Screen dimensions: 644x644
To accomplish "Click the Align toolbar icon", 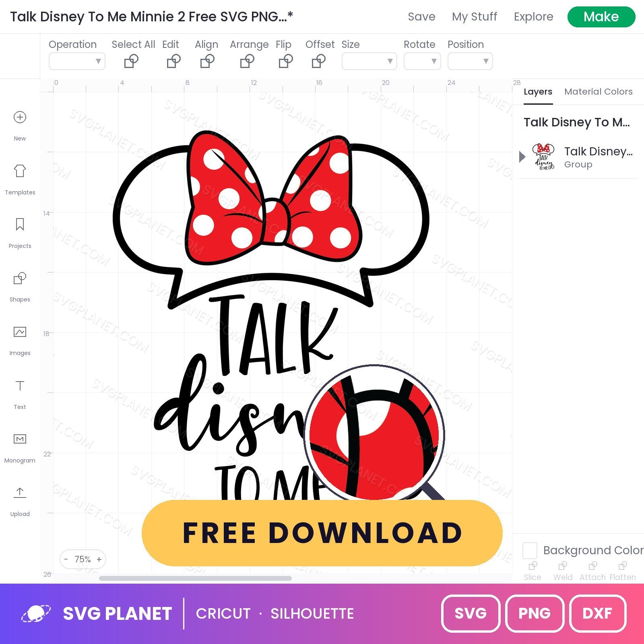I will 207,61.
